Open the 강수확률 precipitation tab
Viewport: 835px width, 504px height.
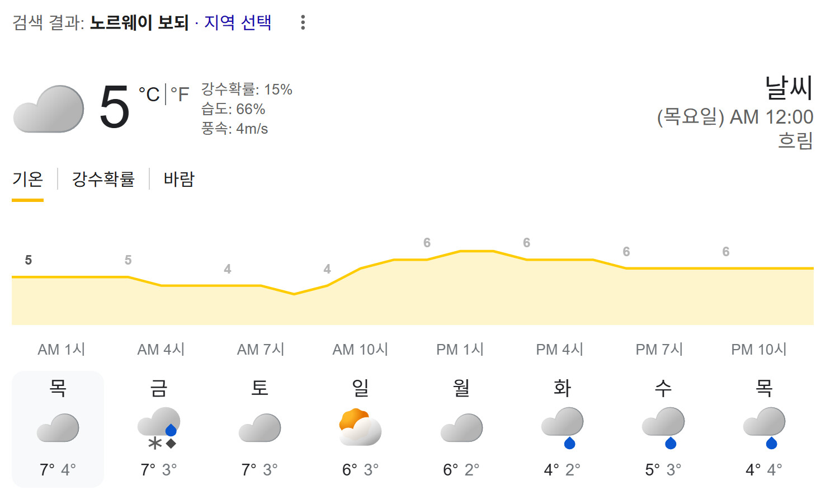103,179
